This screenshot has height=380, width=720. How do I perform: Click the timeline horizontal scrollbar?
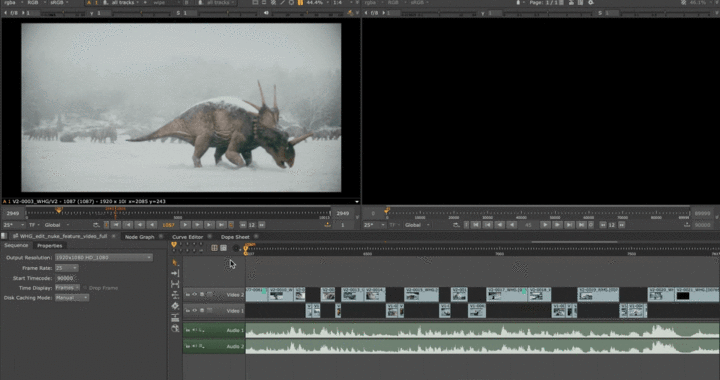tap(574, 241)
